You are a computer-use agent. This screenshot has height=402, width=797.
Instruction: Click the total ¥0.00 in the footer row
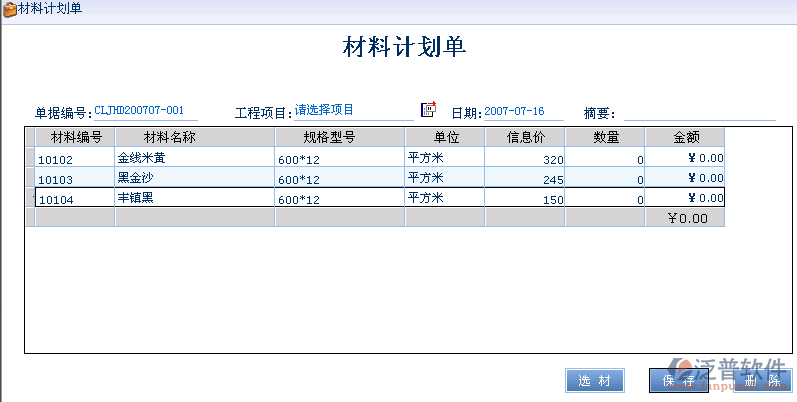(x=685, y=218)
